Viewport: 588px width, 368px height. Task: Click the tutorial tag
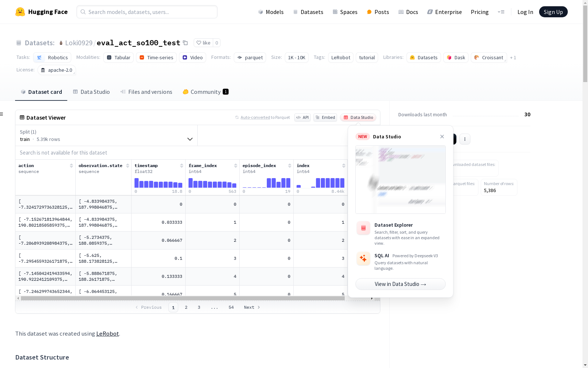click(367, 57)
